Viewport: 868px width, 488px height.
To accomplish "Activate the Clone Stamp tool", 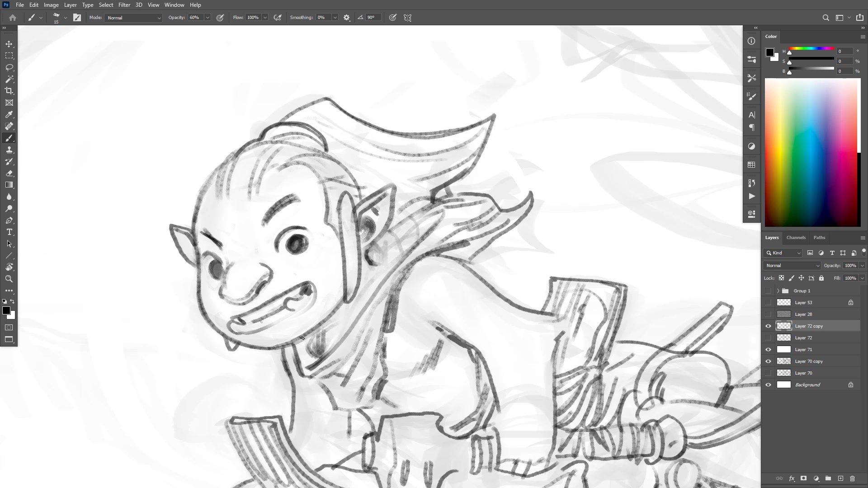I will pos(9,150).
